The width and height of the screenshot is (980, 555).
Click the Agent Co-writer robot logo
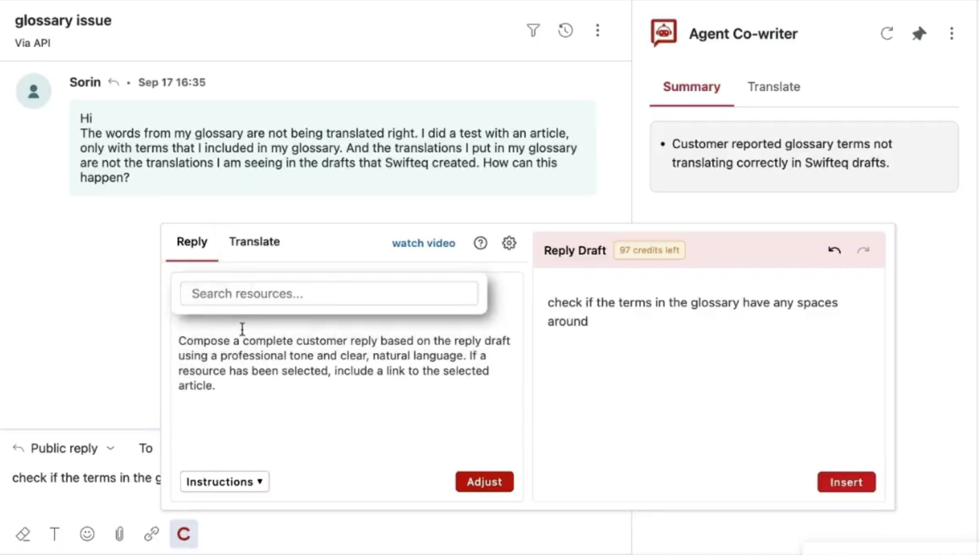click(x=663, y=33)
